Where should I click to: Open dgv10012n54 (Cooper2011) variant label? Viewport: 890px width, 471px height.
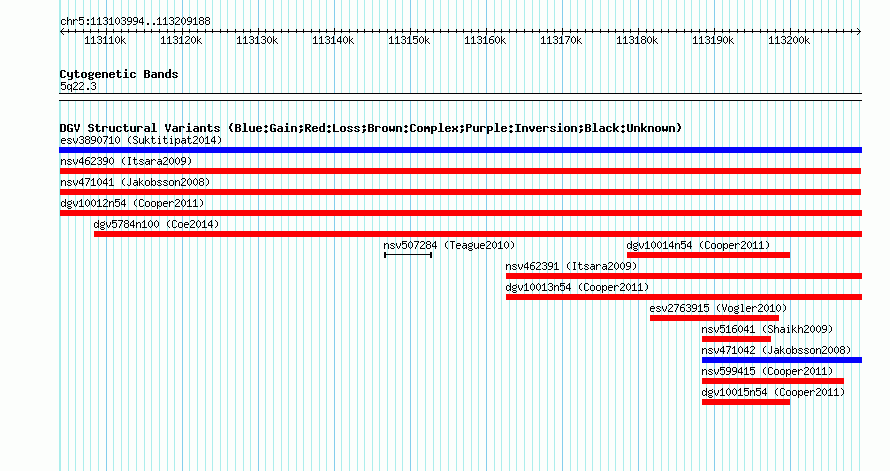(132, 203)
